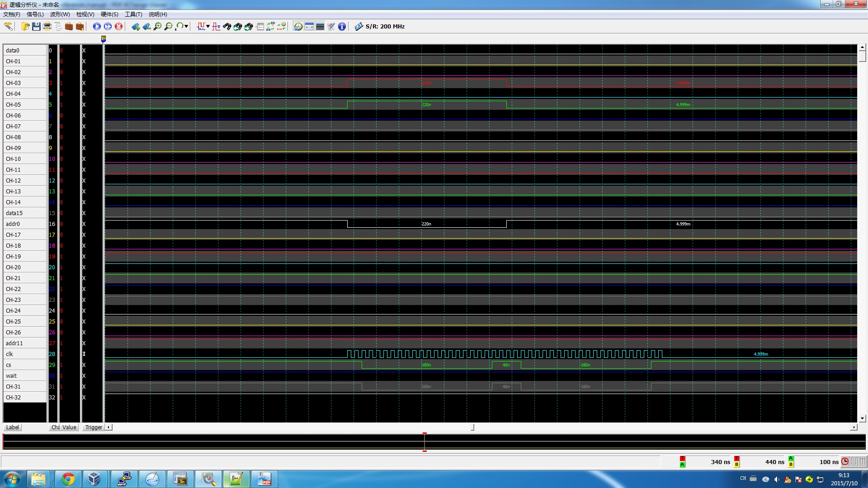Toggle trigger X for cs channel
Image resolution: width=868 pixels, height=488 pixels.
(x=84, y=365)
